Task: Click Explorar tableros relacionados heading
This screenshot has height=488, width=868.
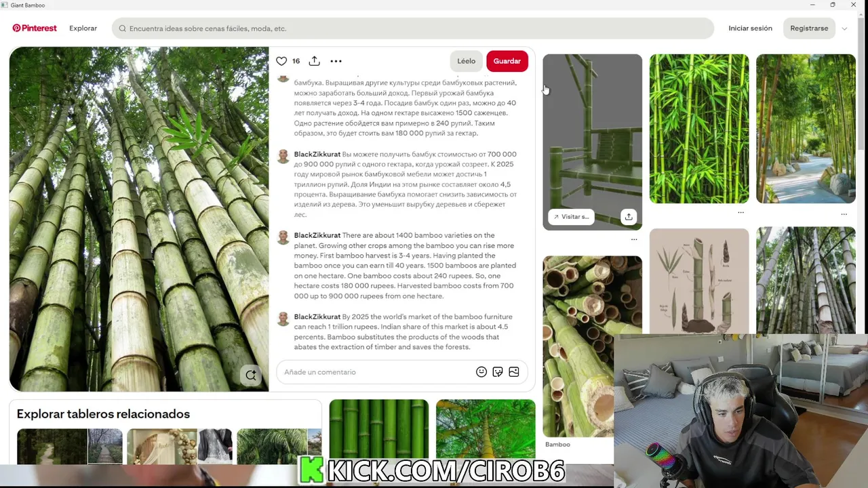Action: (103, 414)
